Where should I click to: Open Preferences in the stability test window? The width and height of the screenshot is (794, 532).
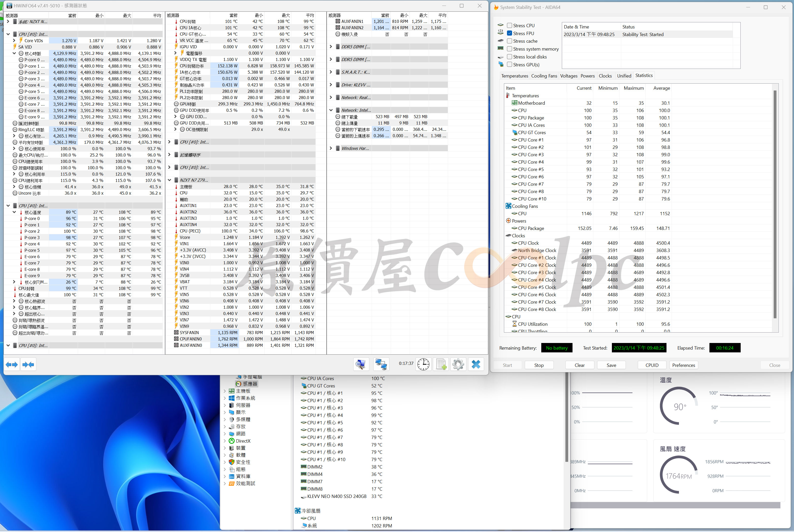[684, 365]
